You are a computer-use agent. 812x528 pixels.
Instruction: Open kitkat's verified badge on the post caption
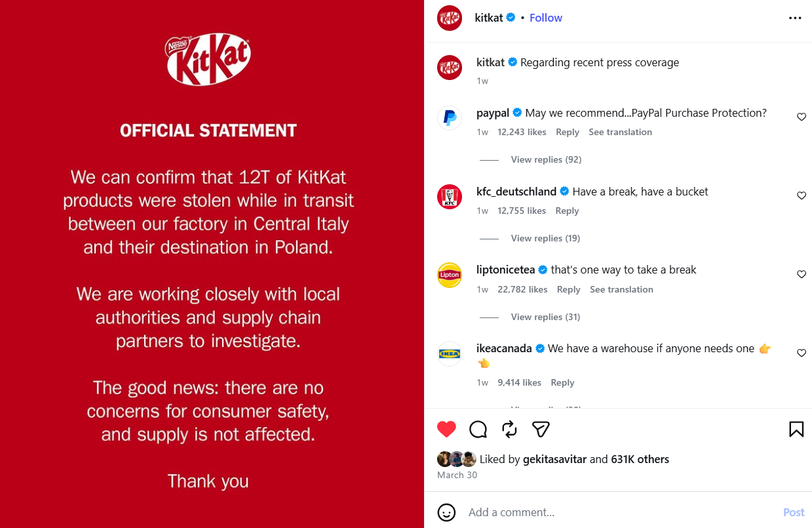coord(512,62)
